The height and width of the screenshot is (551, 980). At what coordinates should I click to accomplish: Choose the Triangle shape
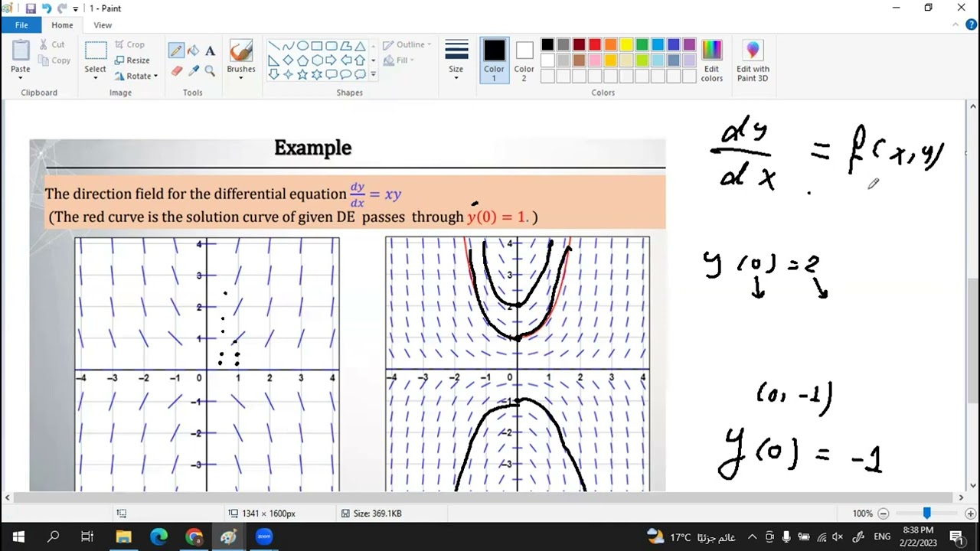pos(360,46)
